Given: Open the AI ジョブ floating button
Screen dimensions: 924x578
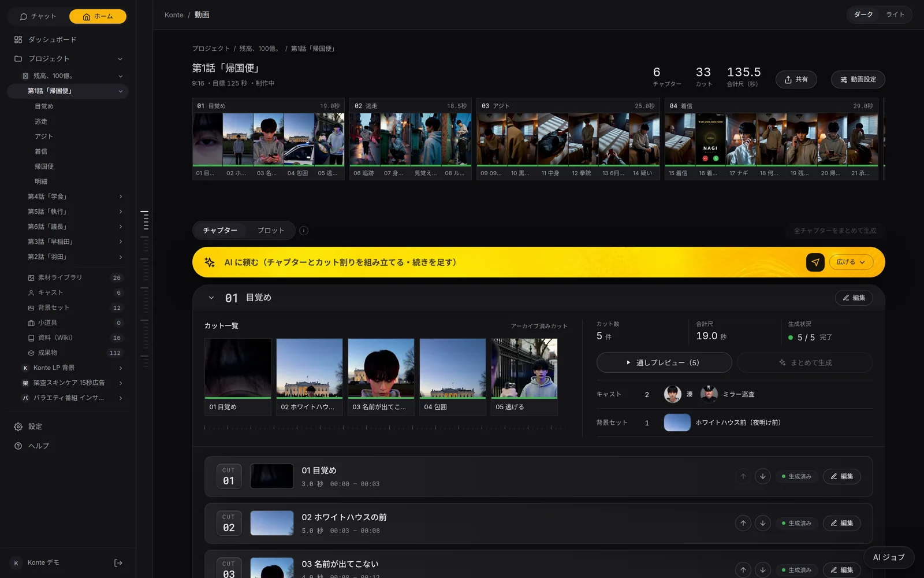Looking at the screenshot, I should (x=888, y=558).
